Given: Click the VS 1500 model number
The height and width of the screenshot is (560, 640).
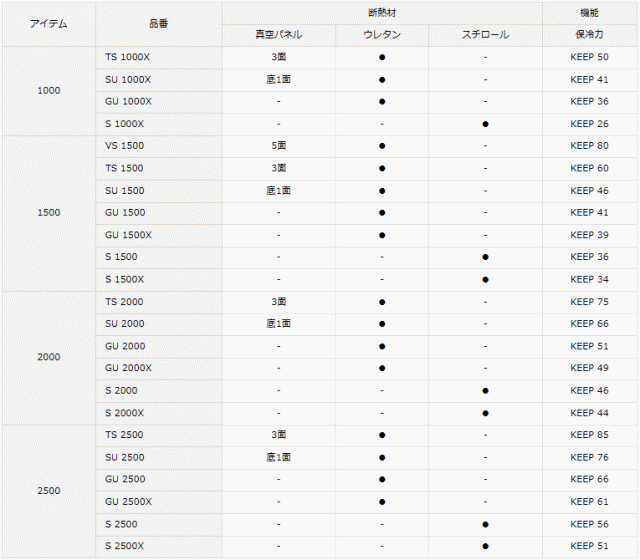Looking at the screenshot, I should pyautogui.click(x=124, y=146).
